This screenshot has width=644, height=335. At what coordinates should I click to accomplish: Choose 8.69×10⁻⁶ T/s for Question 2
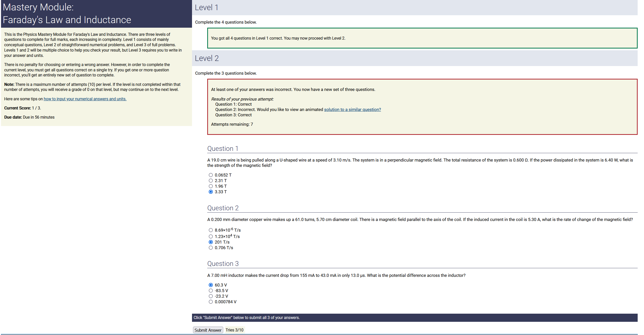point(211,230)
